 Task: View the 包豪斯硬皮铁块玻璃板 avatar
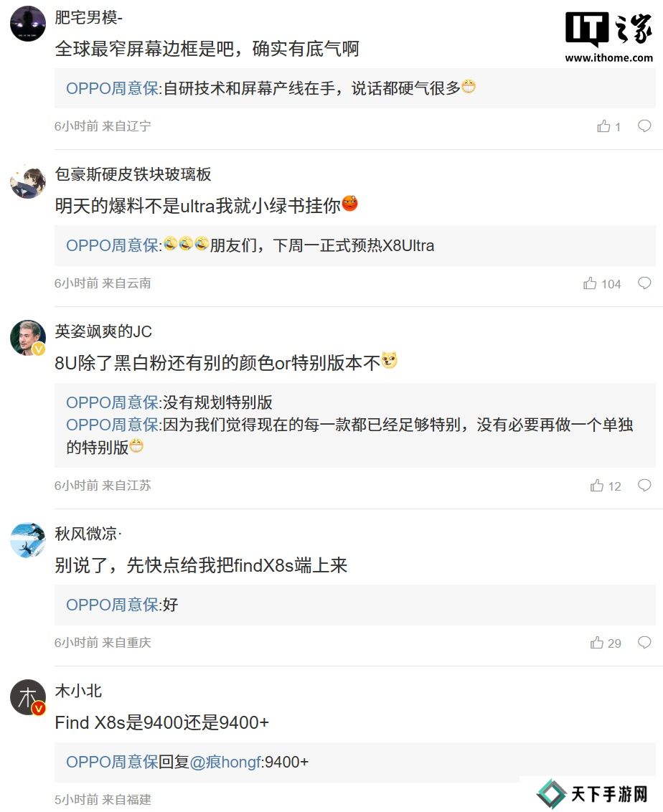click(x=28, y=181)
